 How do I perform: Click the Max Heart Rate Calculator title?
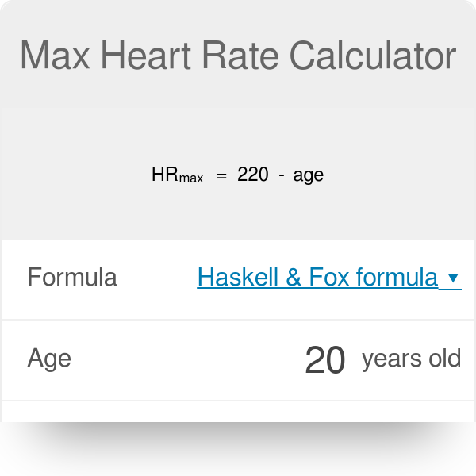(238, 56)
